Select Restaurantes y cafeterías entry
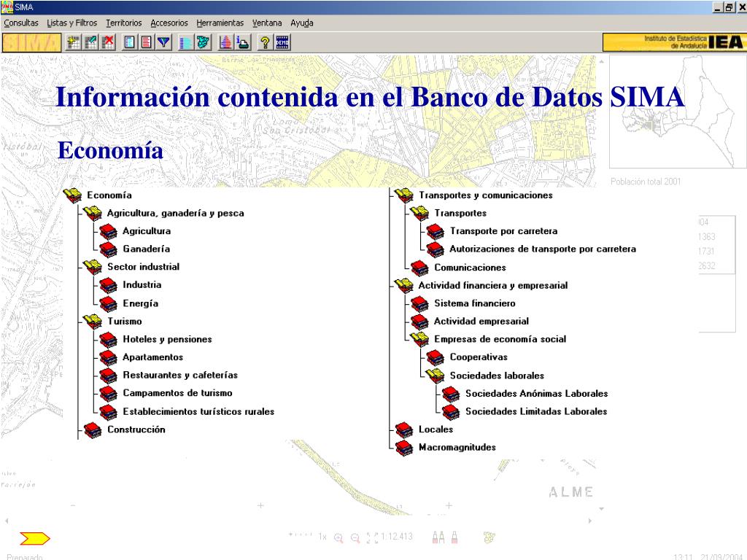747x560 pixels. tap(180, 376)
